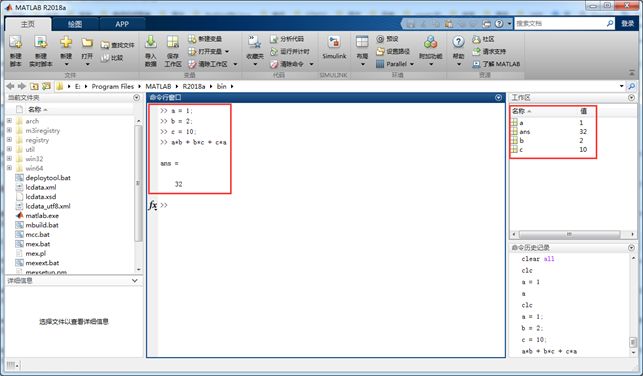Click the Program Files segment in the address bar
The width and height of the screenshot is (643, 376).
pyautogui.click(x=113, y=86)
